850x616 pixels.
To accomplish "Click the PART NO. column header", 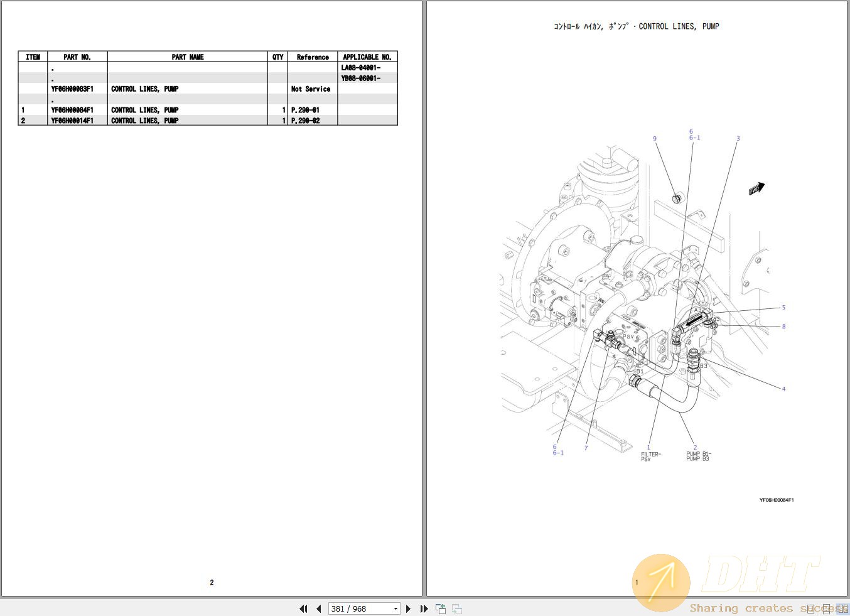I will [x=77, y=57].
